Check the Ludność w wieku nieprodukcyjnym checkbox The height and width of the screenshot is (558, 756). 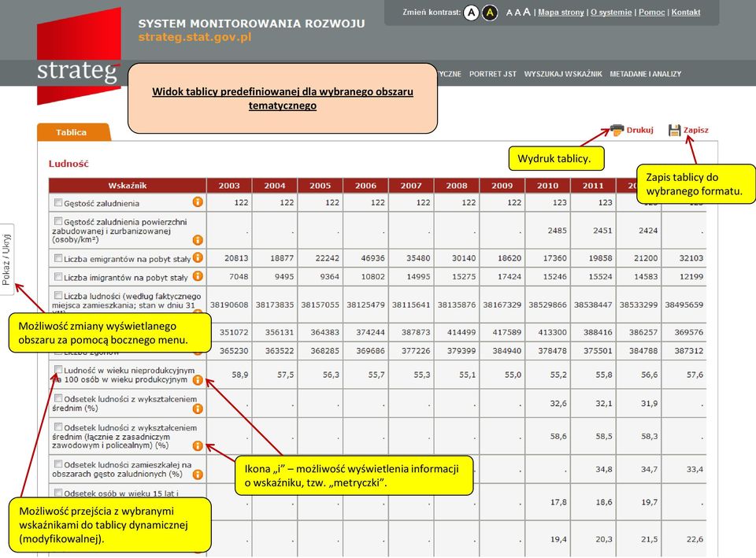click(58, 369)
